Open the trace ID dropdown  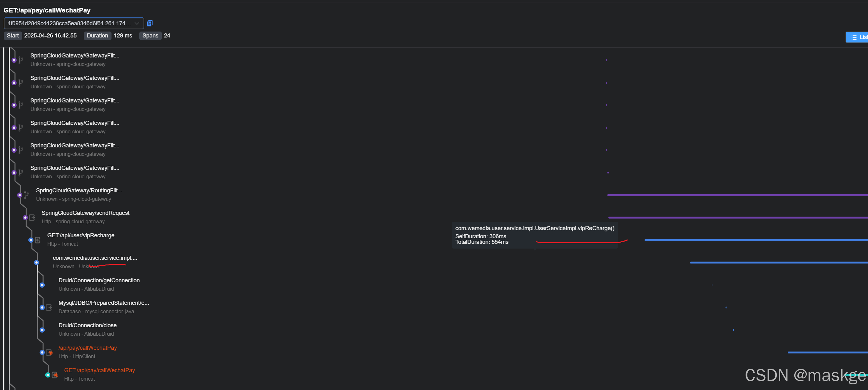(137, 23)
